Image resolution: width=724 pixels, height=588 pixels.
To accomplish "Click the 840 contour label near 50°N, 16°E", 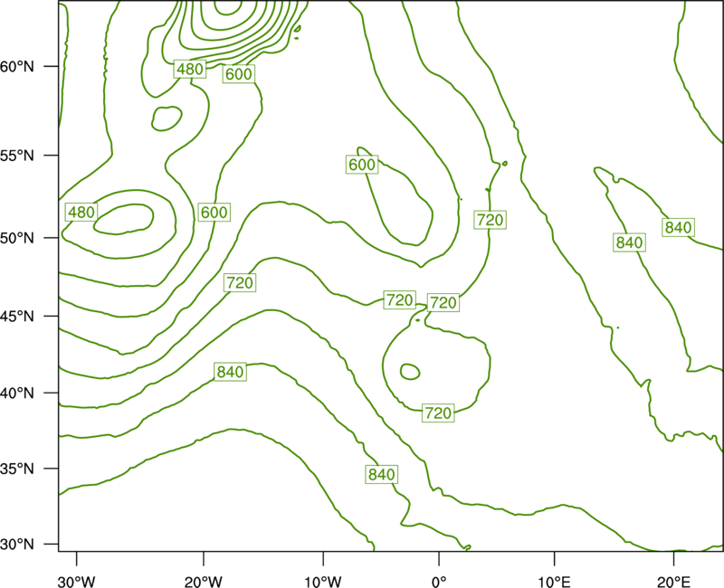I will point(629,242).
